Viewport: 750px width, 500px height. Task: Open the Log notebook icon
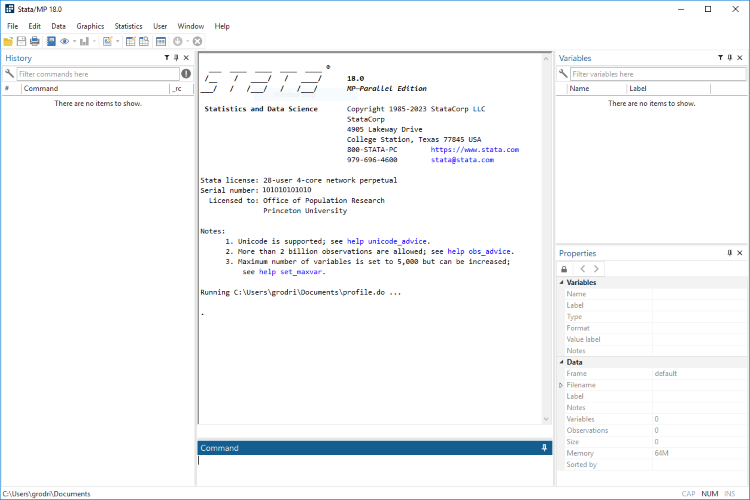(51, 42)
